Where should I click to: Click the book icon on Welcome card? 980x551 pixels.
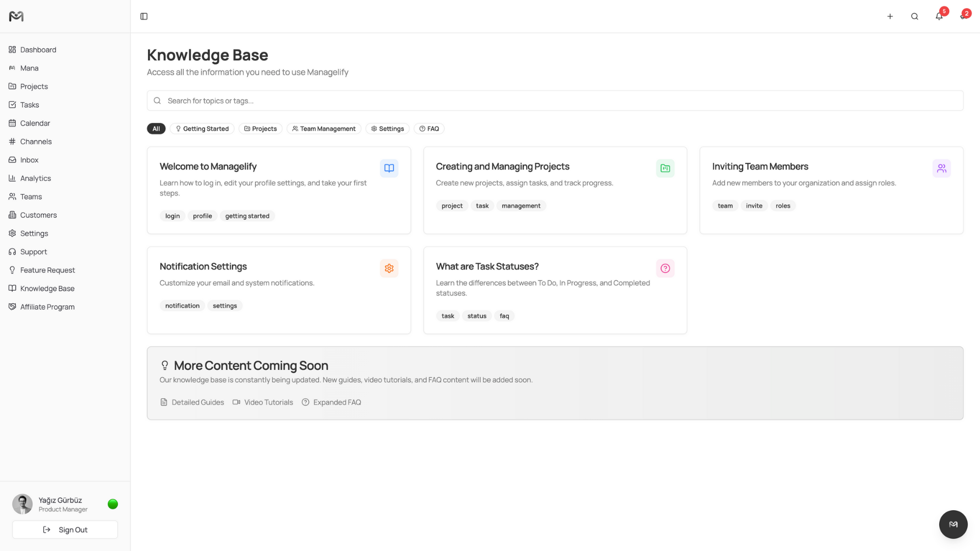(x=389, y=168)
